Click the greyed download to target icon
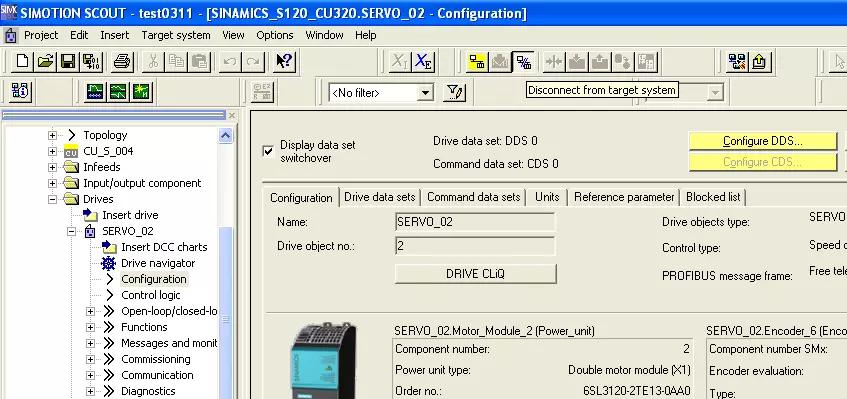The height and width of the screenshot is (399, 847). [576, 62]
